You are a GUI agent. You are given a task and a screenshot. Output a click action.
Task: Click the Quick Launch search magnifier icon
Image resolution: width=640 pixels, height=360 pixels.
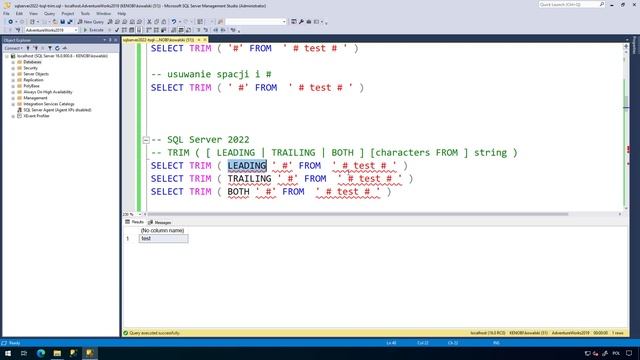(x=602, y=4)
